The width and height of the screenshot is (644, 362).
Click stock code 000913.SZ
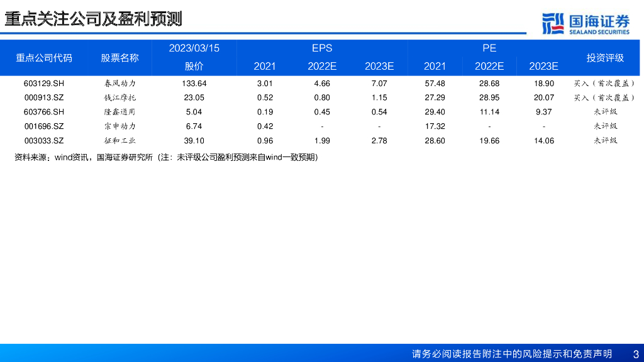point(44,97)
